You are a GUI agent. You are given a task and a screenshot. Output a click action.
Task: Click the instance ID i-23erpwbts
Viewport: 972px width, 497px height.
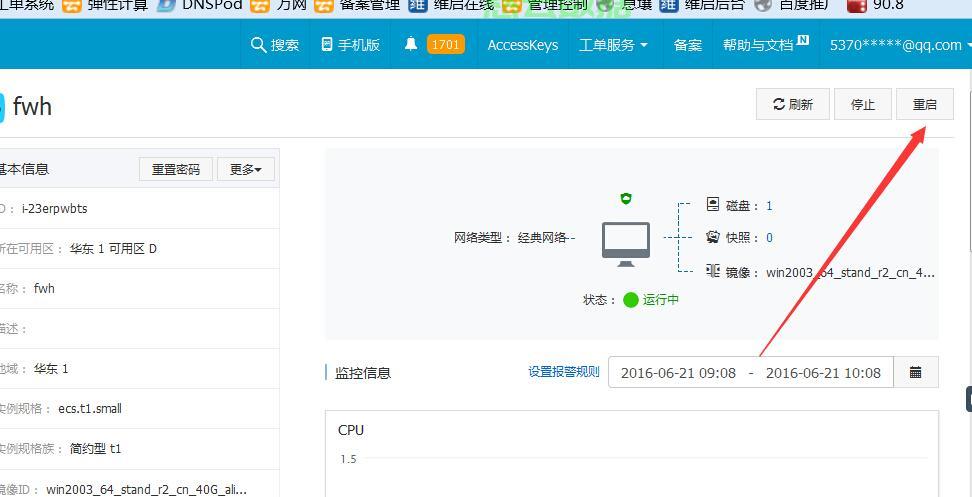[x=55, y=209]
